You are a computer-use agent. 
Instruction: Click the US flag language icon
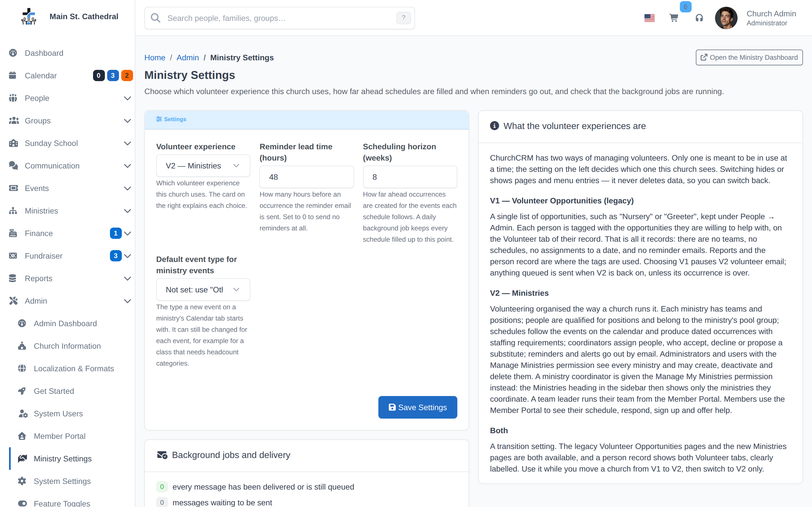(649, 18)
